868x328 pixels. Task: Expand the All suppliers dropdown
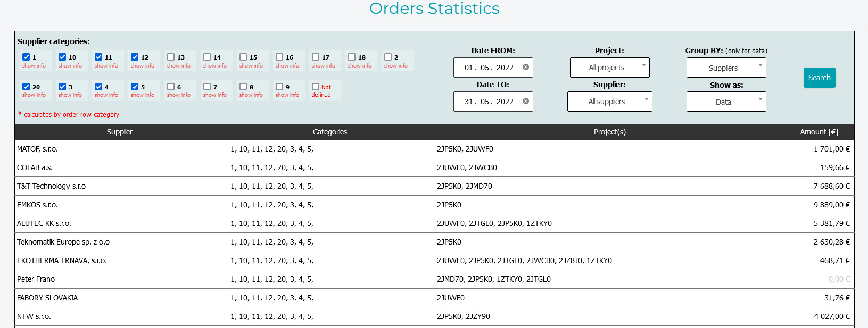(x=609, y=102)
